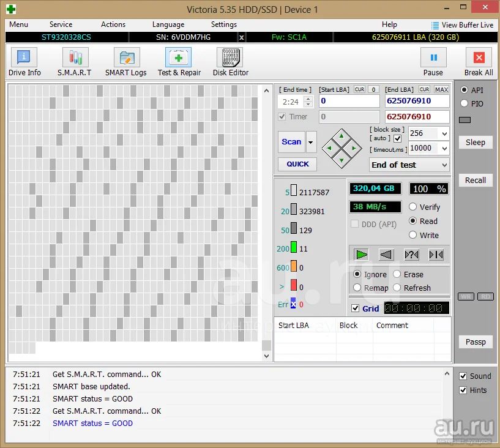Screen dimensions: 500x448
Task: Select the Refresh error action
Action: pyautogui.click(x=397, y=288)
